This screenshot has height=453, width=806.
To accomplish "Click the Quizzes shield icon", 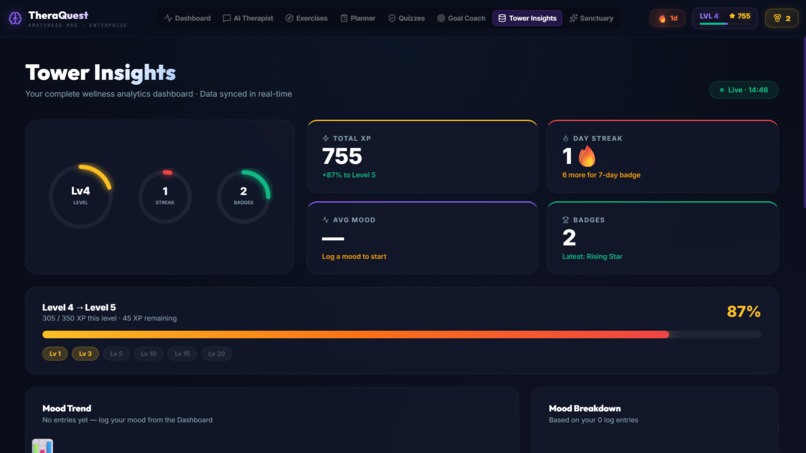I will pos(392,18).
